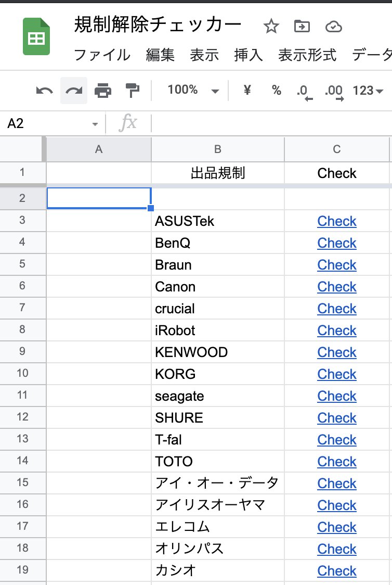The image size is (392, 585).
Task: Open the Check link for SHURE
Action: (x=337, y=418)
